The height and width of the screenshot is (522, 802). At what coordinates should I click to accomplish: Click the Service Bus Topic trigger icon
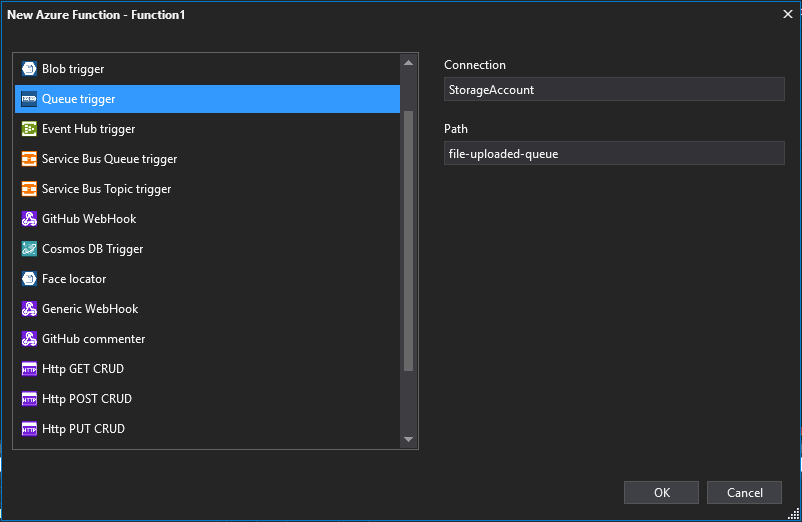click(29, 189)
